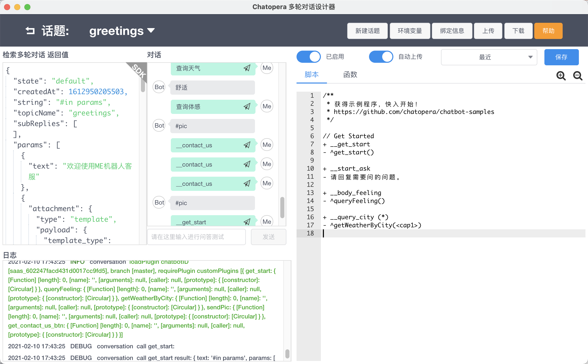
Task: Click the 绑定信息 button
Action: [452, 31]
